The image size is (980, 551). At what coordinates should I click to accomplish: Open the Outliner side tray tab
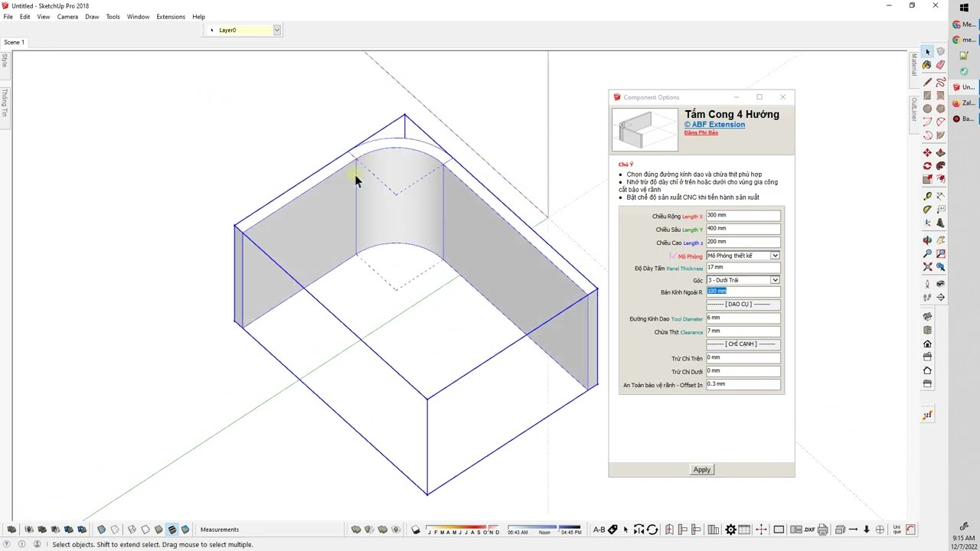pyautogui.click(x=914, y=110)
